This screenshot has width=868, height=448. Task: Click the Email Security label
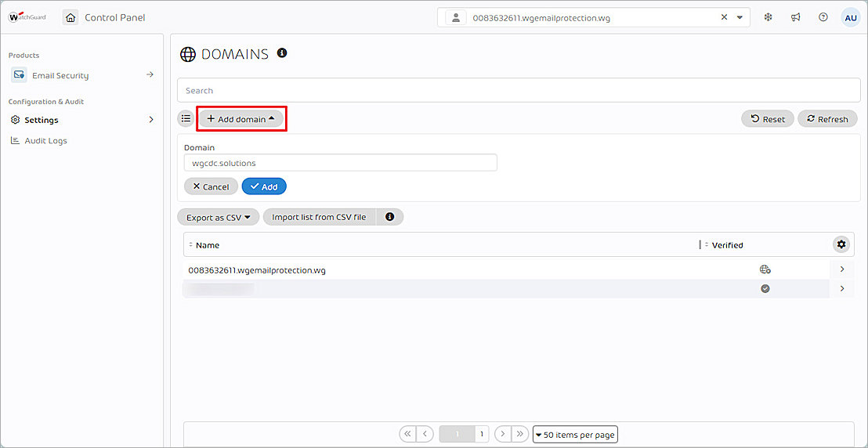60,75
